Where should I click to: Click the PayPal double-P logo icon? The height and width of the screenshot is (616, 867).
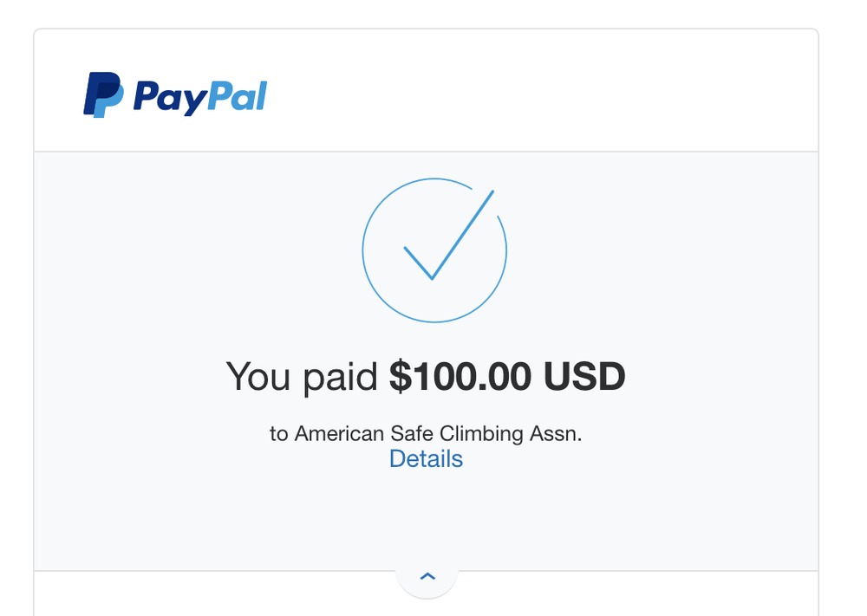[103, 94]
